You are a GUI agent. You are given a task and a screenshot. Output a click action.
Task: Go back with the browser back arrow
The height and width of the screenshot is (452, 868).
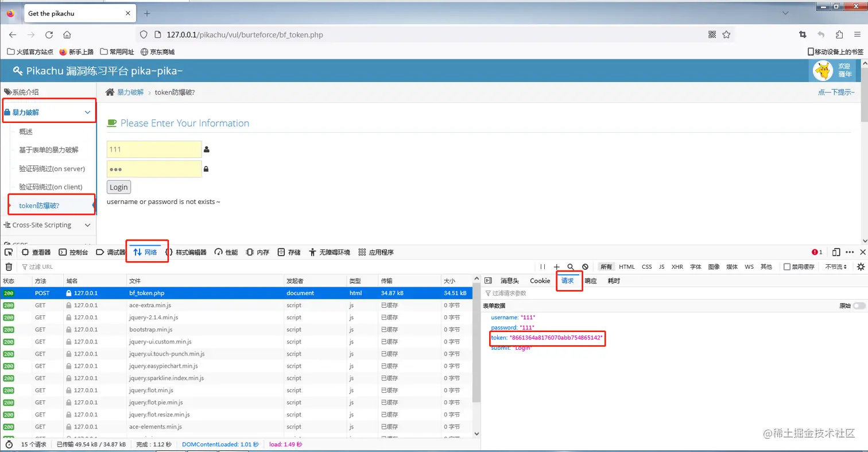13,34
